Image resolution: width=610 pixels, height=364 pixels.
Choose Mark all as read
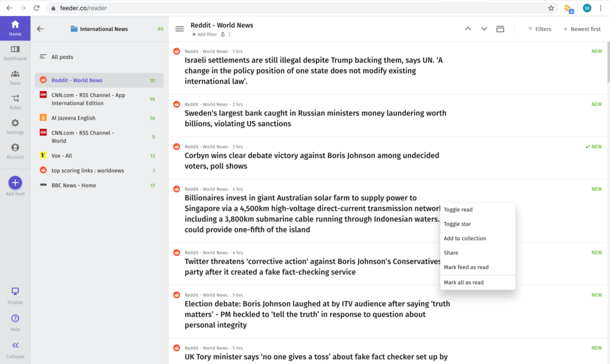coord(478,282)
